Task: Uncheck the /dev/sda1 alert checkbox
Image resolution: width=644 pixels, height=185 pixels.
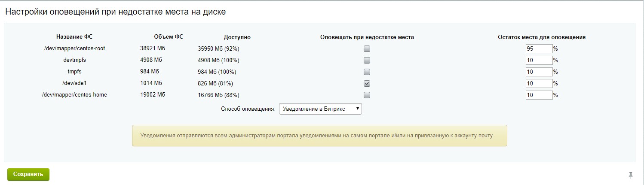Action: tap(367, 83)
